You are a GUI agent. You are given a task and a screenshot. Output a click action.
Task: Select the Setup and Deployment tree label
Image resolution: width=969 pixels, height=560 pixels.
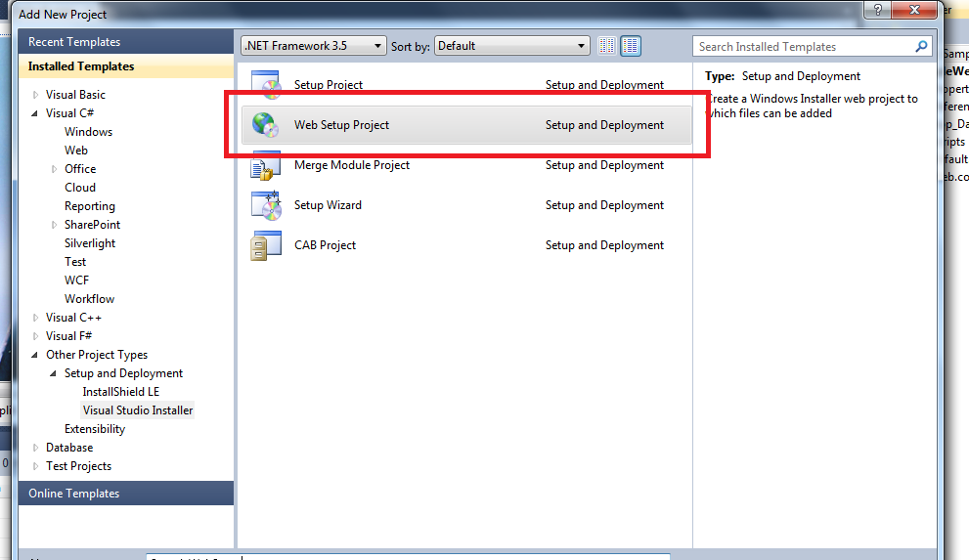[x=123, y=373]
